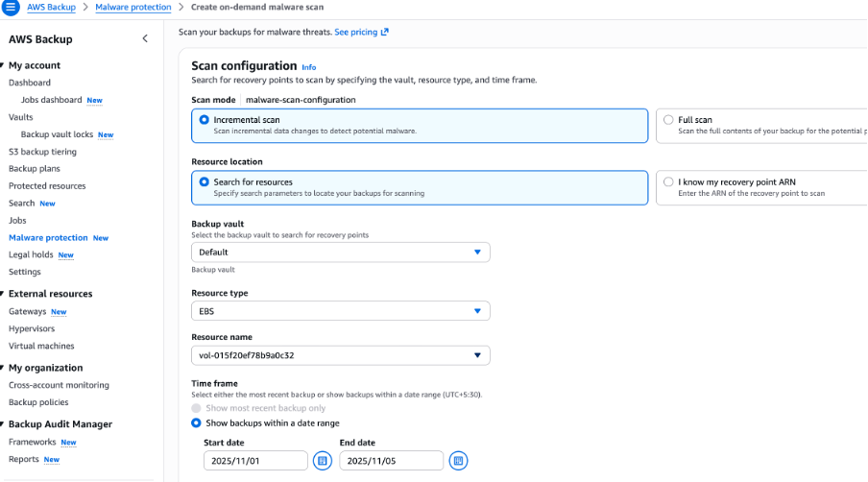
Task: Click the Create on-demand malware scan breadcrumb text
Action: point(257,7)
